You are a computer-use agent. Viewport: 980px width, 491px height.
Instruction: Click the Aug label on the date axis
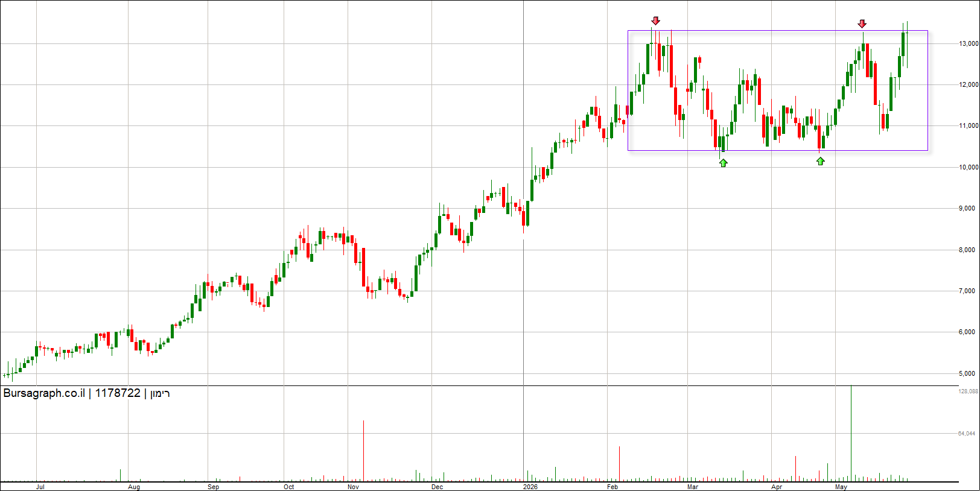click(x=134, y=487)
